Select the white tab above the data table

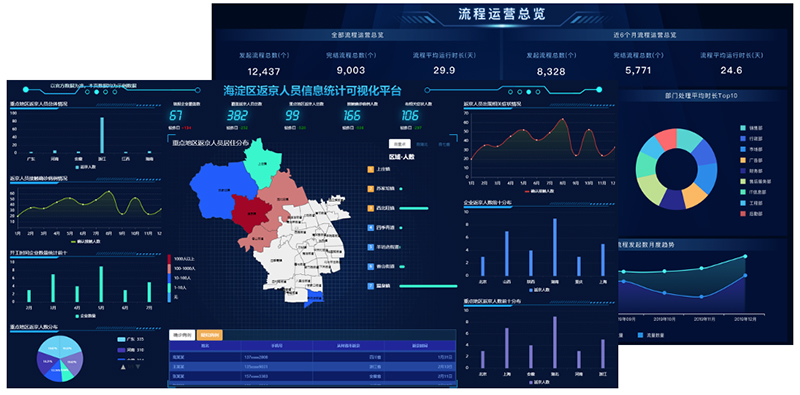click(182, 335)
